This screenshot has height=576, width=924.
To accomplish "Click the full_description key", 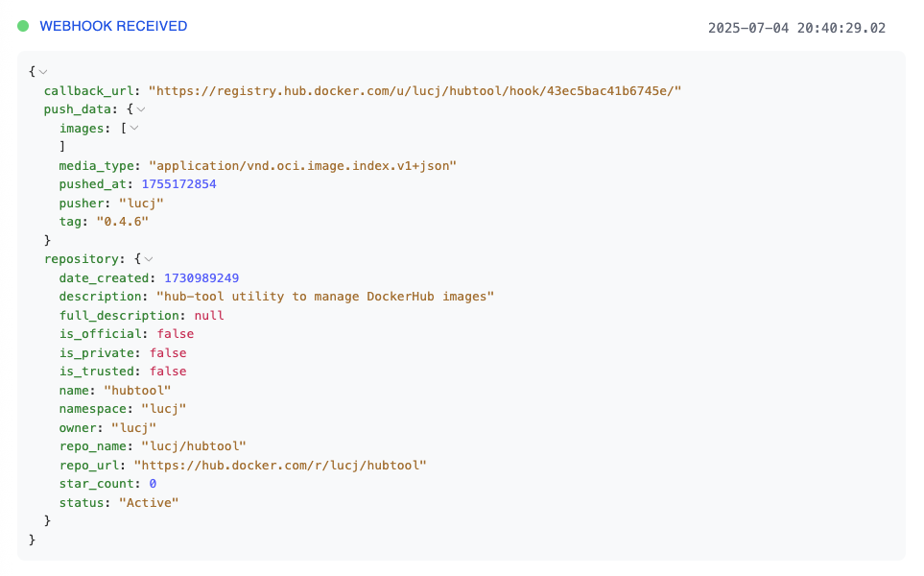I will (119, 316).
